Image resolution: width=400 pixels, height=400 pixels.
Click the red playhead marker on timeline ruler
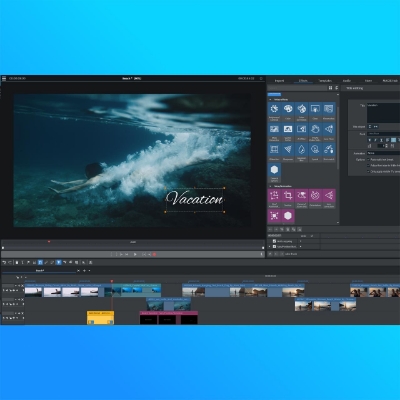pos(112,281)
